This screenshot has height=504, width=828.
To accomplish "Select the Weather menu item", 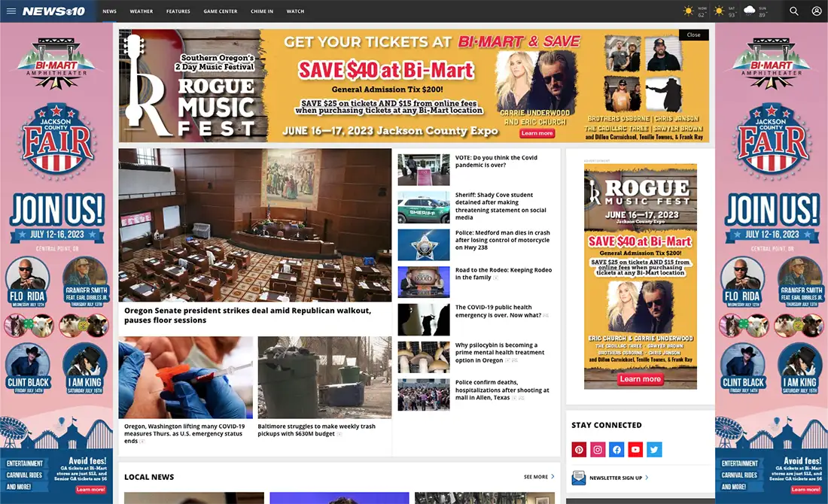I will pyautogui.click(x=142, y=11).
